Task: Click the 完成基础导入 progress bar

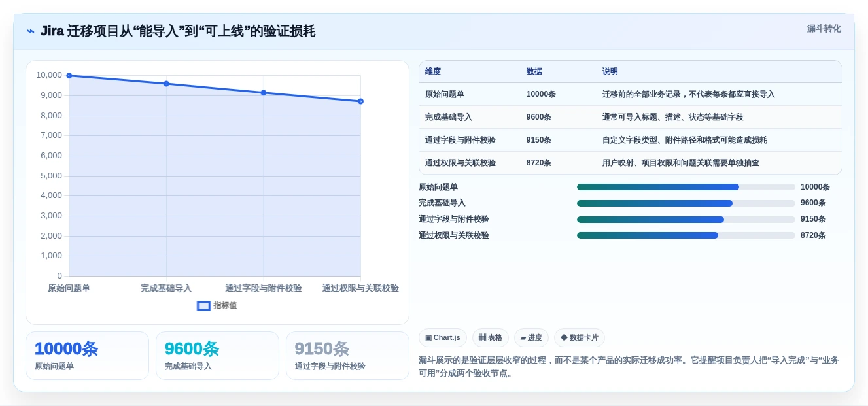Action: tap(686, 203)
